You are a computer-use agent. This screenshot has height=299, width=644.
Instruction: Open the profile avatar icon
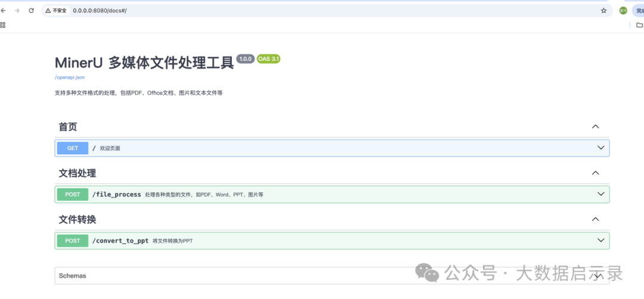click(623, 11)
